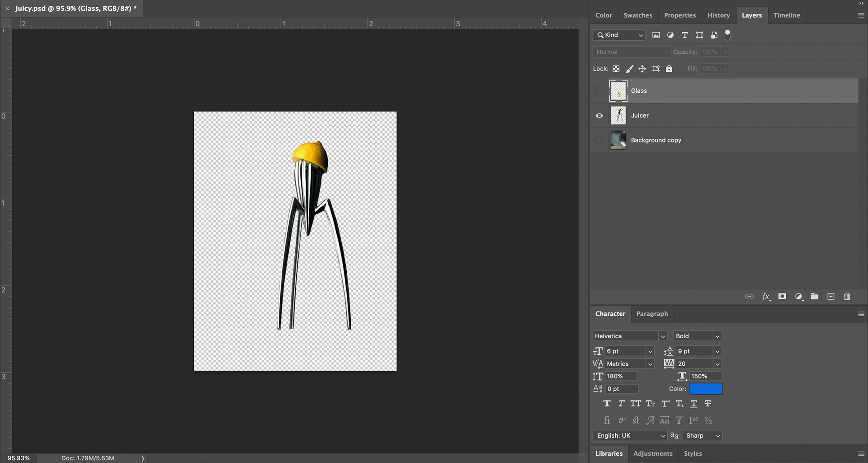Open the blue text Color swatch

tap(706, 389)
